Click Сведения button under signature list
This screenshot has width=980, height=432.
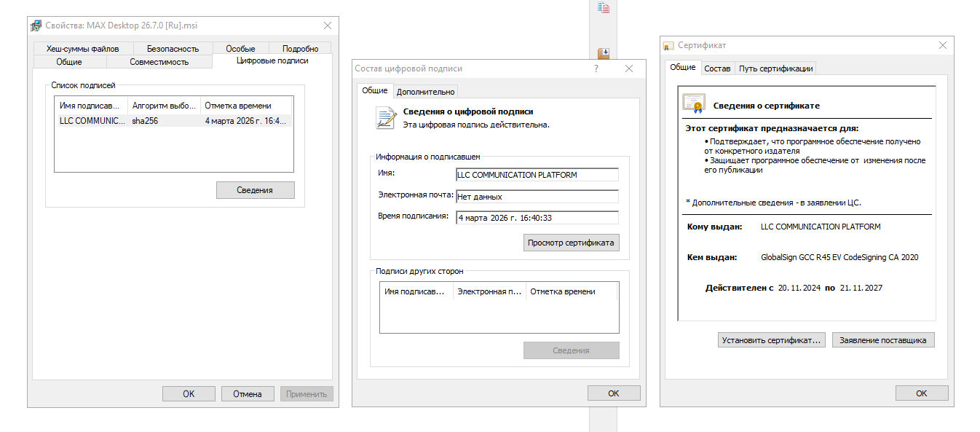pos(255,190)
